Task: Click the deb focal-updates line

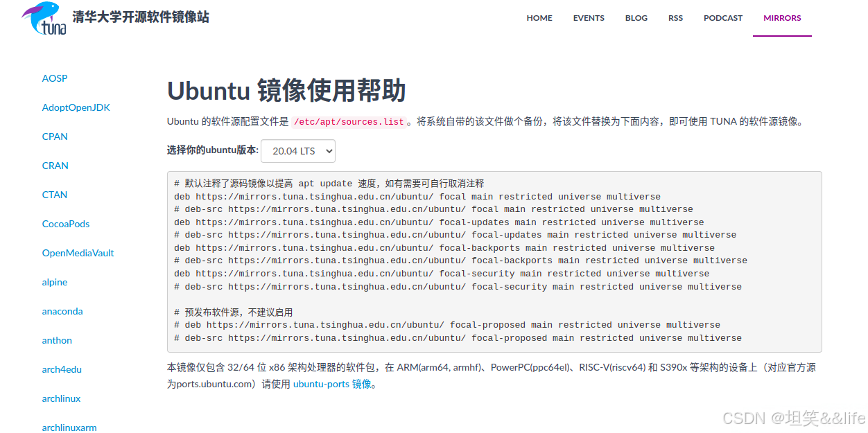Action: [439, 222]
